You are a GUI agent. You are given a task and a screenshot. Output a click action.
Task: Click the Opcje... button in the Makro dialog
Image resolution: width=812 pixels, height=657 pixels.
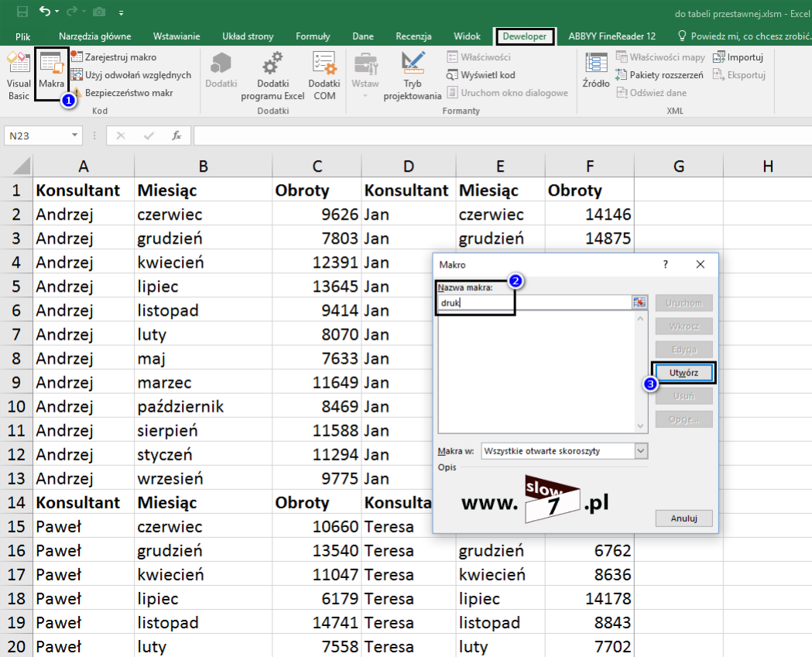pyautogui.click(x=684, y=419)
